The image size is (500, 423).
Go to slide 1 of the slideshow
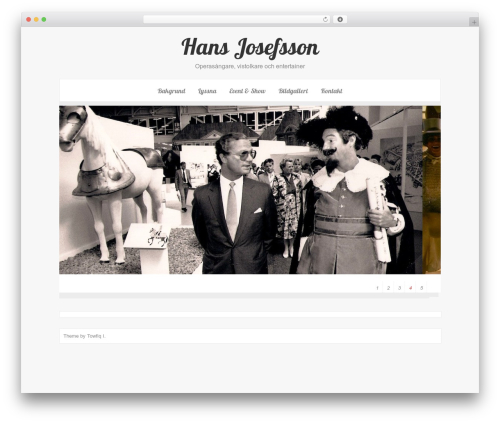point(377,288)
